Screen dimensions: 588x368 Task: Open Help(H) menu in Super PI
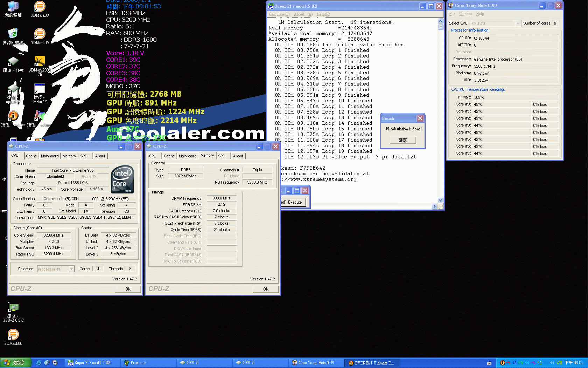[323, 14]
